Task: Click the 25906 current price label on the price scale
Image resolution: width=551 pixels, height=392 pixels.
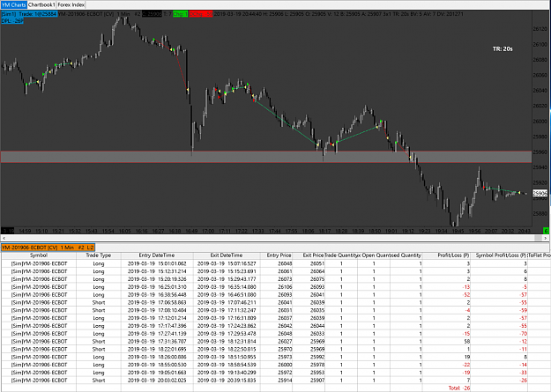Action: [x=540, y=193]
